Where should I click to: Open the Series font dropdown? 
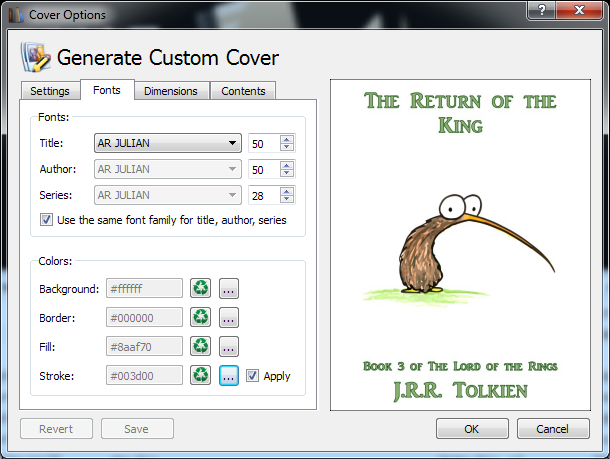(168, 195)
